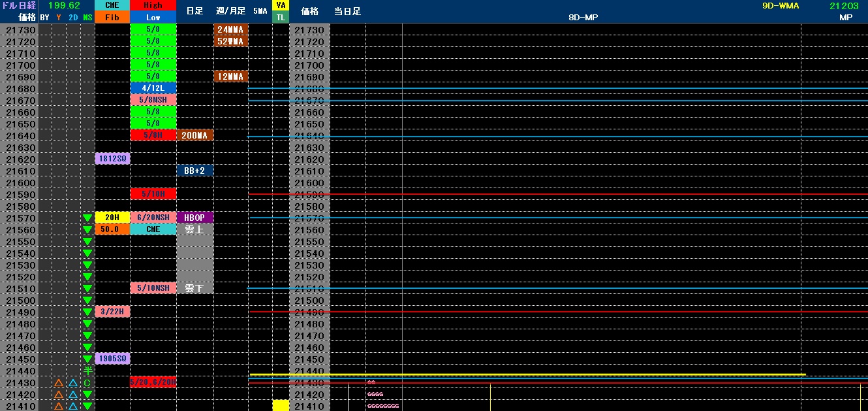The height and width of the screenshot is (411, 868).
Task: Click the orange Y column header
Action: click(58, 17)
